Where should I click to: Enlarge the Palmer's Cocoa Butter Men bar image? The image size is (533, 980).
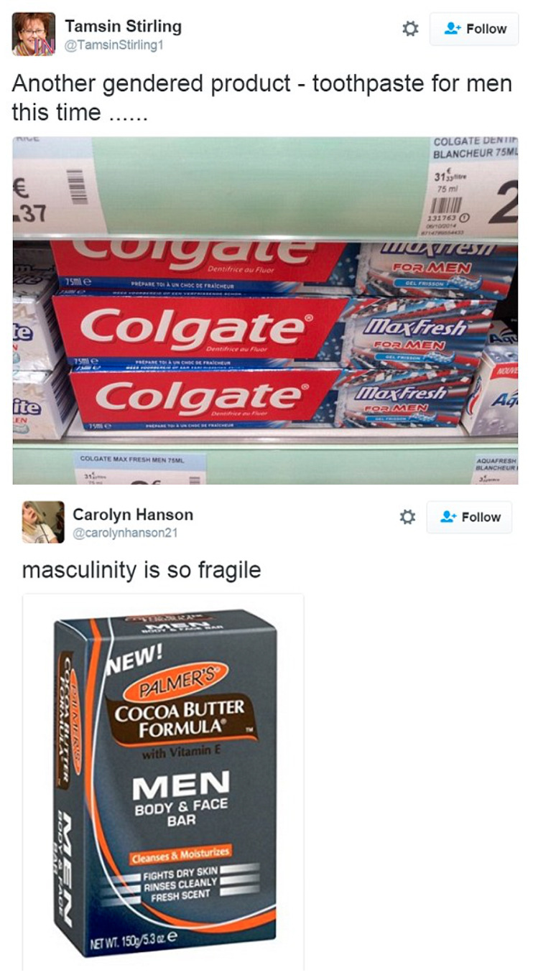163,783
